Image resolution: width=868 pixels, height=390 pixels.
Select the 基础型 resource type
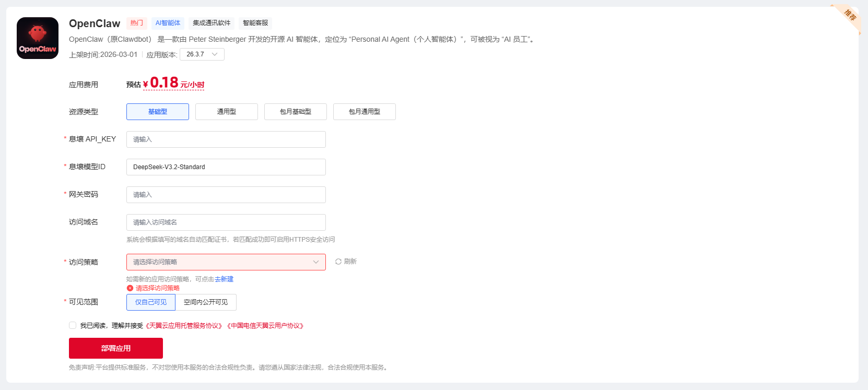coord(158,112)
